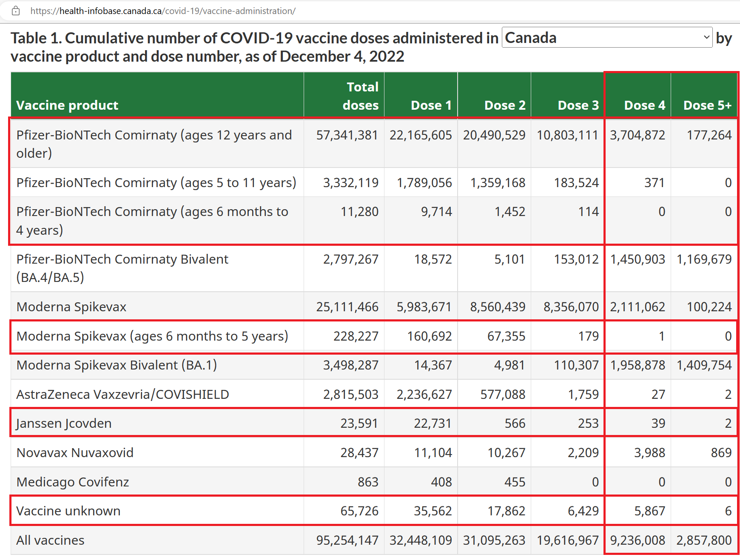Click Dose 4 value 371
740x560 pixels.
[x=655, y=183]
